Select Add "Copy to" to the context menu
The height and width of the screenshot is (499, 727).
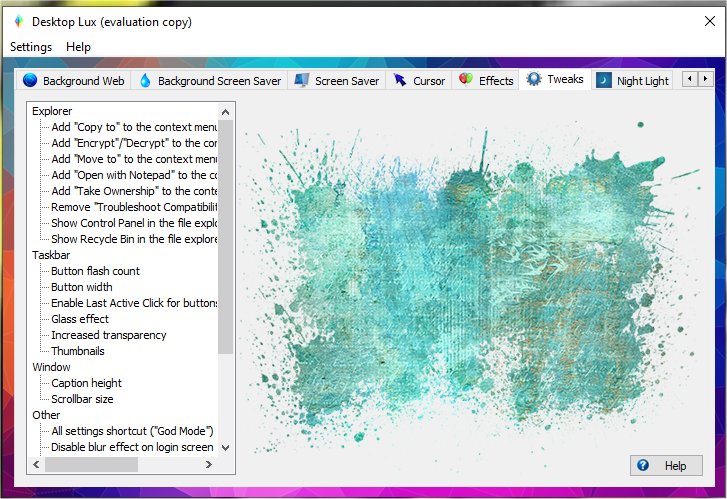click(x=134, y=127)
